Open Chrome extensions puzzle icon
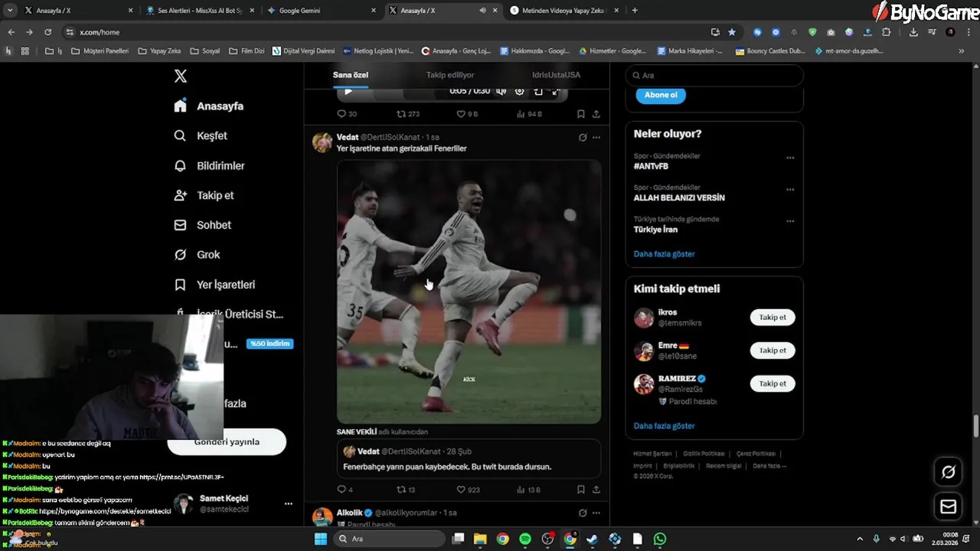980x551 pixels. click(887, 32)
